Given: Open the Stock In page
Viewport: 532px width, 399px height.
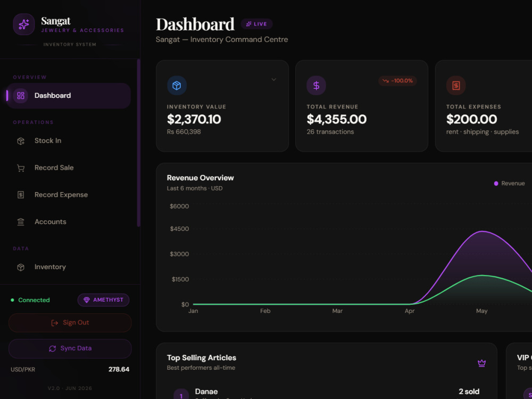Looking at the screenshot, I should pyautogui.click(x=69, y=141).
